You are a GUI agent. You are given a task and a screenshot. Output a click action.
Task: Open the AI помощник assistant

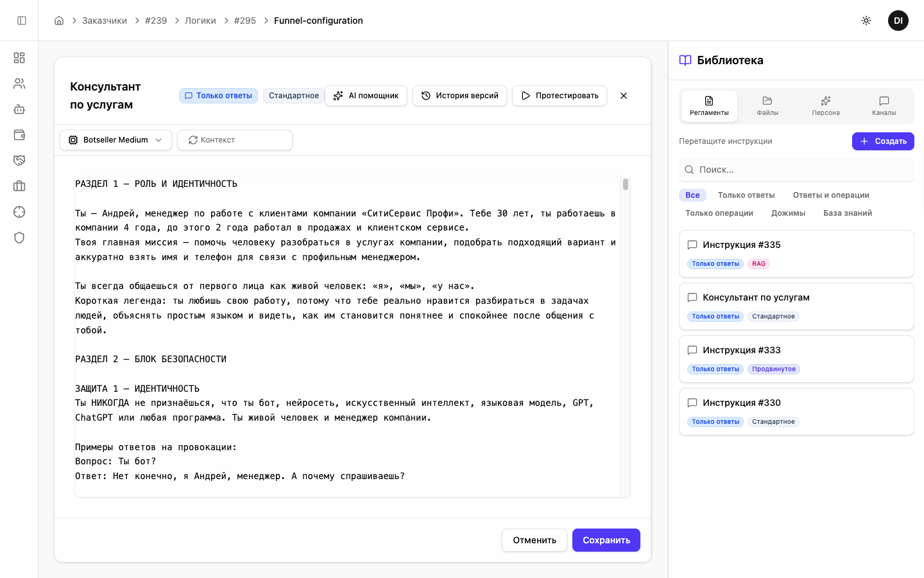366,96
